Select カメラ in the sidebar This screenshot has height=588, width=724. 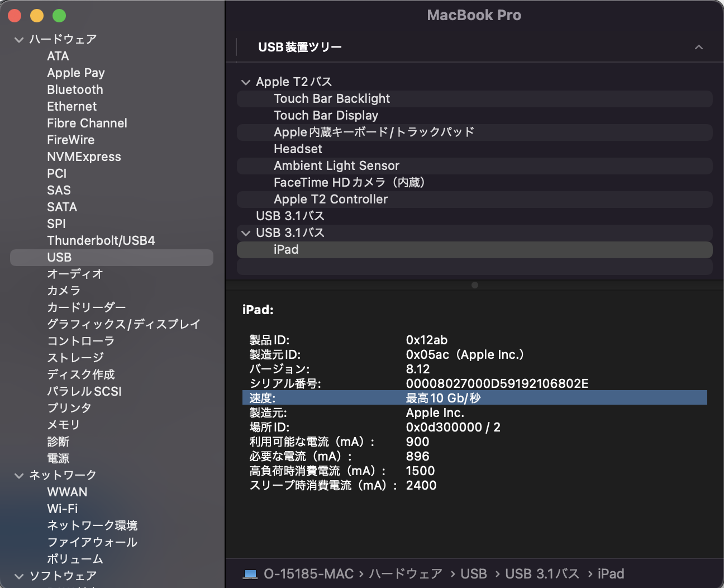pos(64,291)
